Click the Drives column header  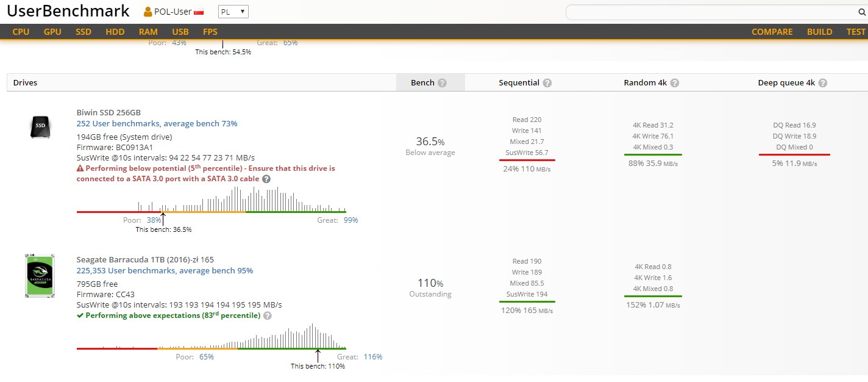click(25, 83)
